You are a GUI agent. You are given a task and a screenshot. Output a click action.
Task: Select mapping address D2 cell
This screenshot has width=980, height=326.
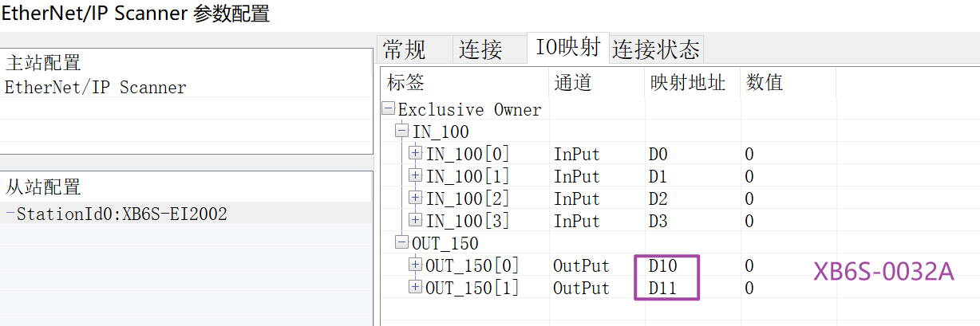coord(659,198)
